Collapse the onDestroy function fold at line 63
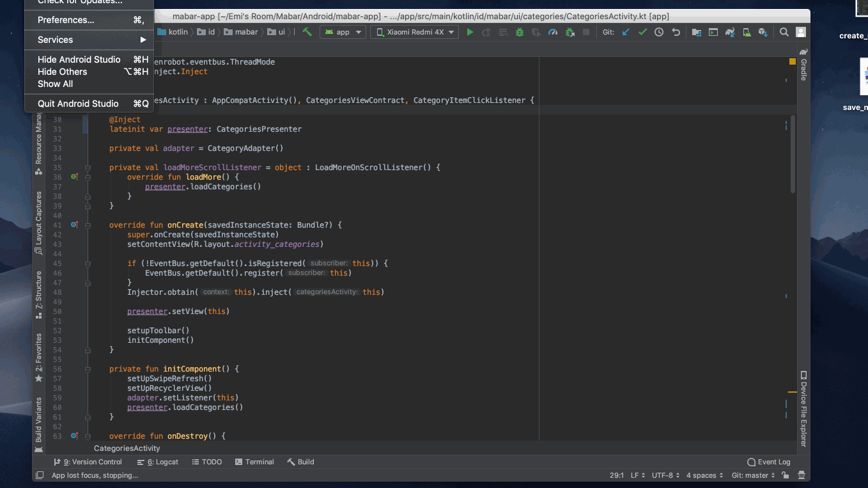868x488 pixels. 88,436
